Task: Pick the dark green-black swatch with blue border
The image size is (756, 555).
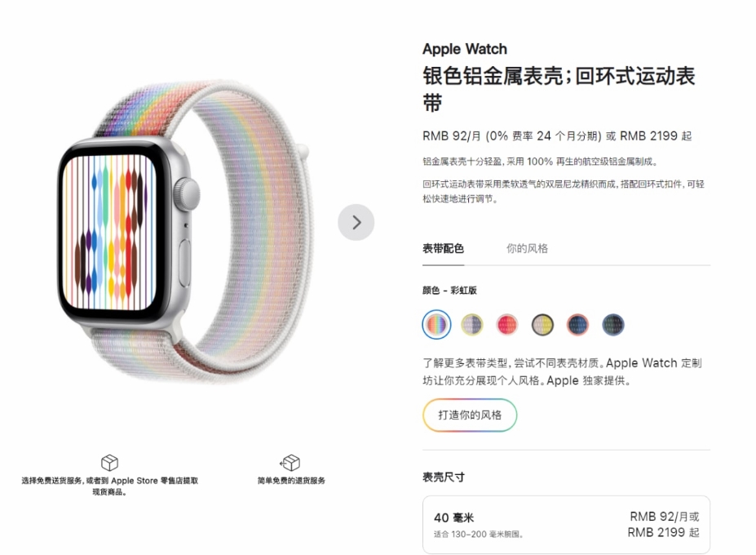Action: coord(613,324)
